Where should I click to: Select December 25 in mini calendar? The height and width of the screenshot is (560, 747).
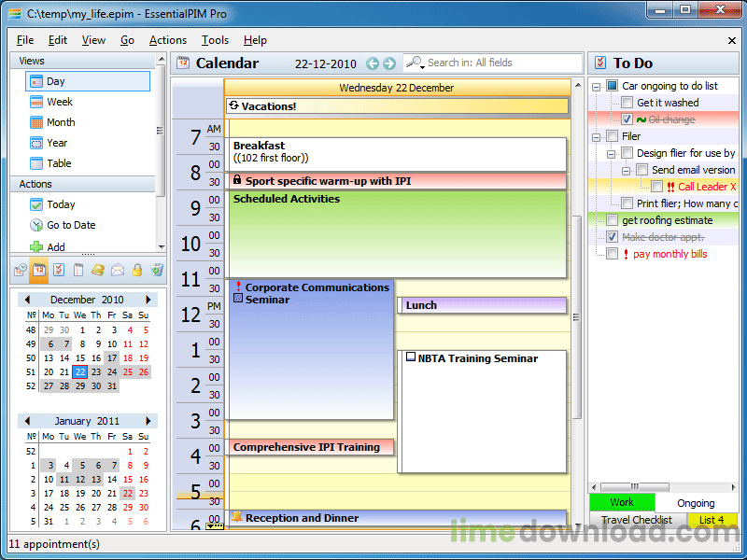coord(128,371)
